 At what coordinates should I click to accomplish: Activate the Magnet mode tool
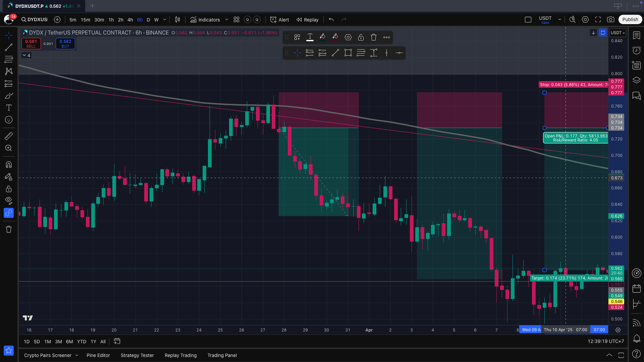point(8,165)
